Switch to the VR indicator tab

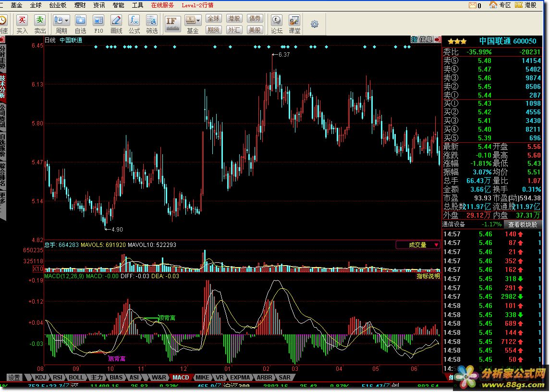(220, 377)
